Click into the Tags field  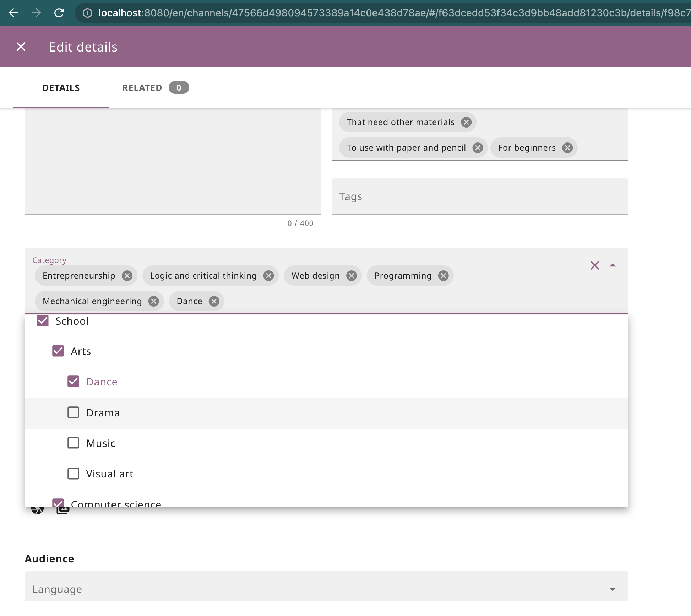(x=479, y=196)
